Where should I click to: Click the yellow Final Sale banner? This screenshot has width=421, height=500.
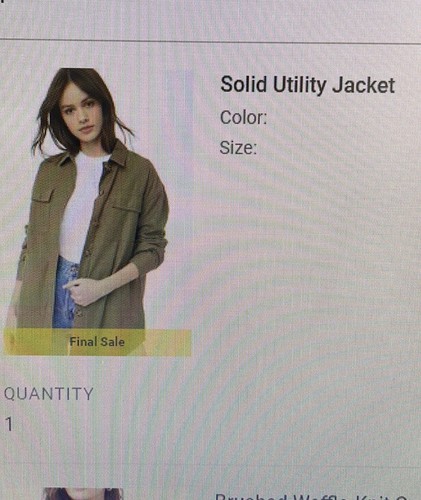click(97, 342)
